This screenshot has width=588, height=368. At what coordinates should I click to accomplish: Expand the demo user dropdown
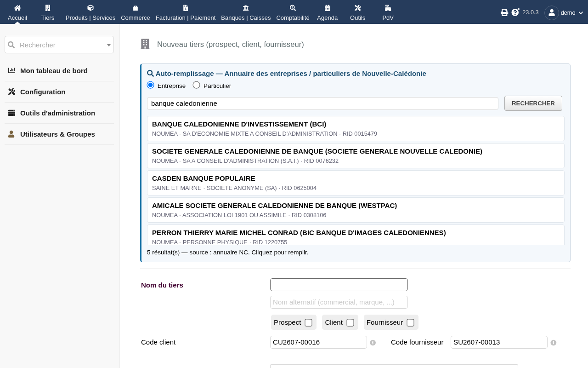[564, 12]
